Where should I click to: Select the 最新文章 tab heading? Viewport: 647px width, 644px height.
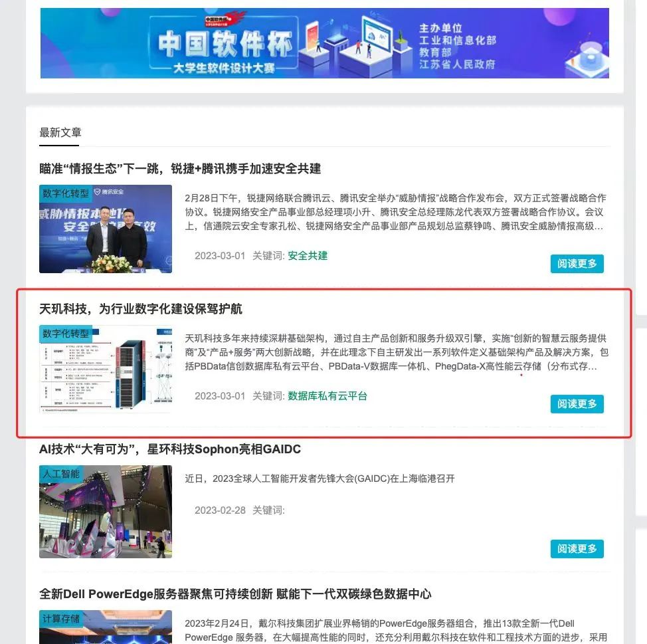[x=60, y=132]
